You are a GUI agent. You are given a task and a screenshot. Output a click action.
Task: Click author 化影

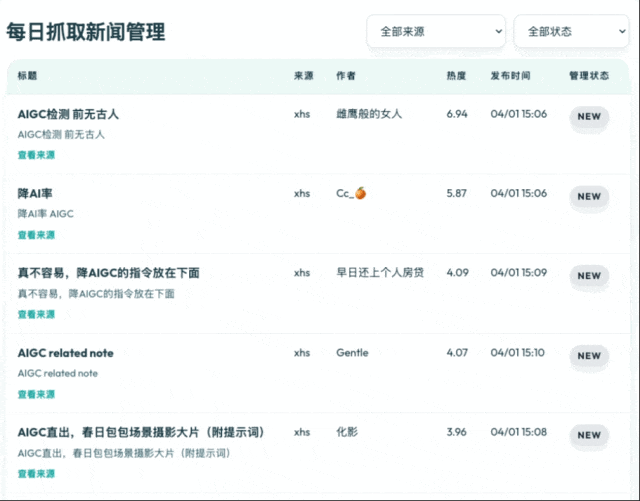coord(347,432)
